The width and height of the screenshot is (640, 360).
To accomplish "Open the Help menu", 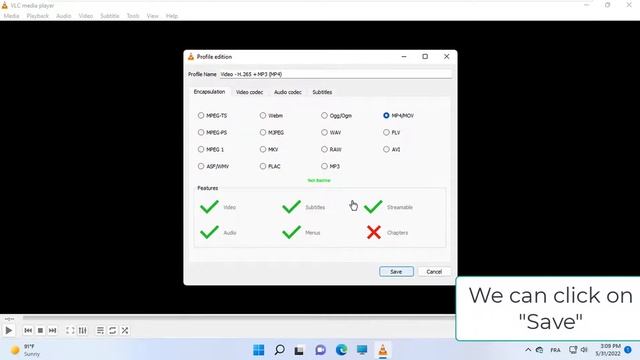I will click(172, 16).
